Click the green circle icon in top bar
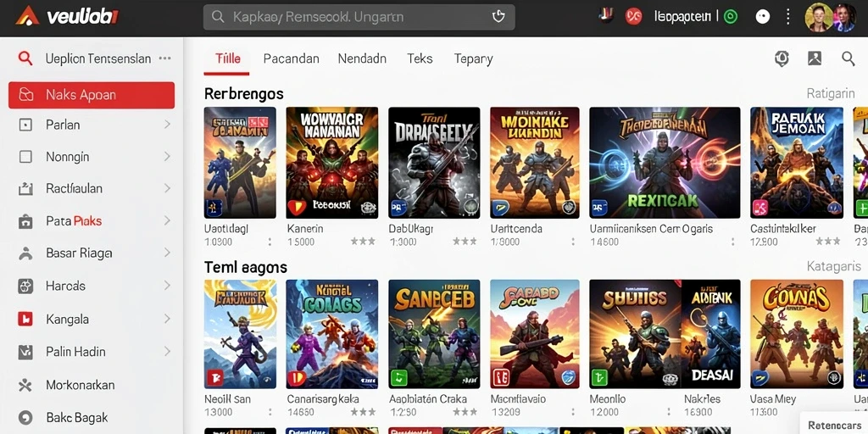The height and width of the screenshot is (434, 868). click(x=731, y=17)
